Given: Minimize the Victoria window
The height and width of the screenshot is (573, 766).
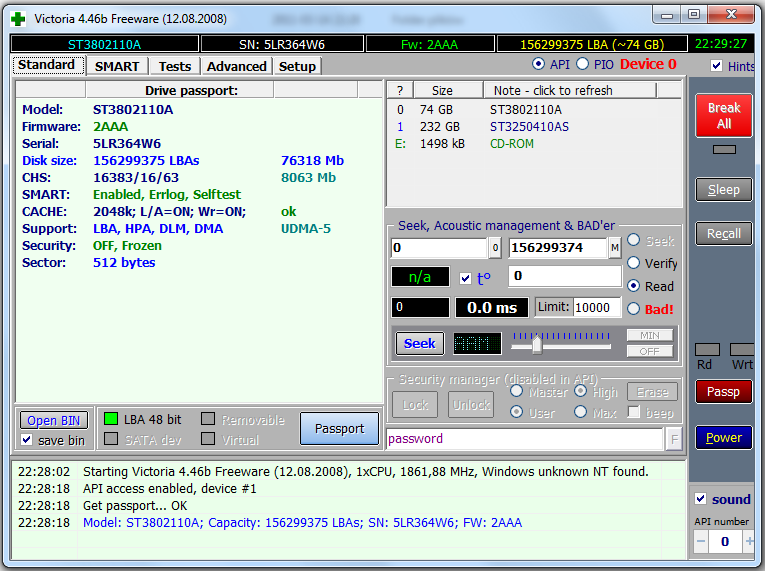Looking at the screenshot, I should coord(667,15).
